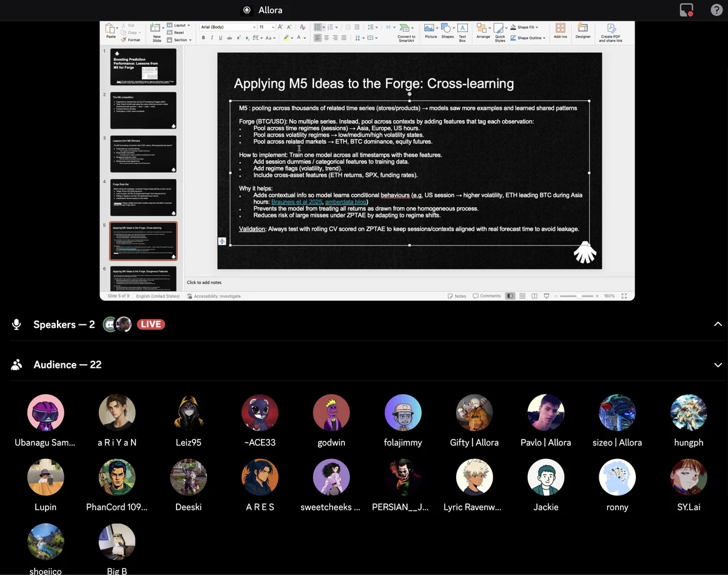Toggle Normal view in status bar
728x575 pixels.
pyautogui.click(x=510, y=296)
